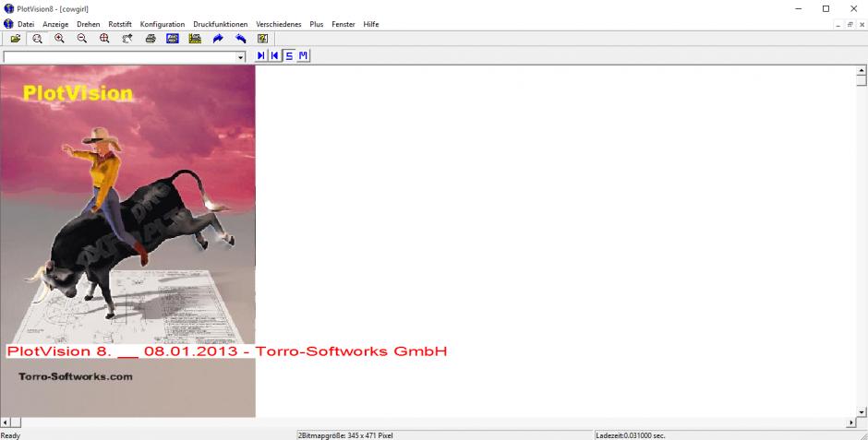Click the vertical scrollbar down arrow
Viewport: 868px width, 440px height.
(862, 411)
